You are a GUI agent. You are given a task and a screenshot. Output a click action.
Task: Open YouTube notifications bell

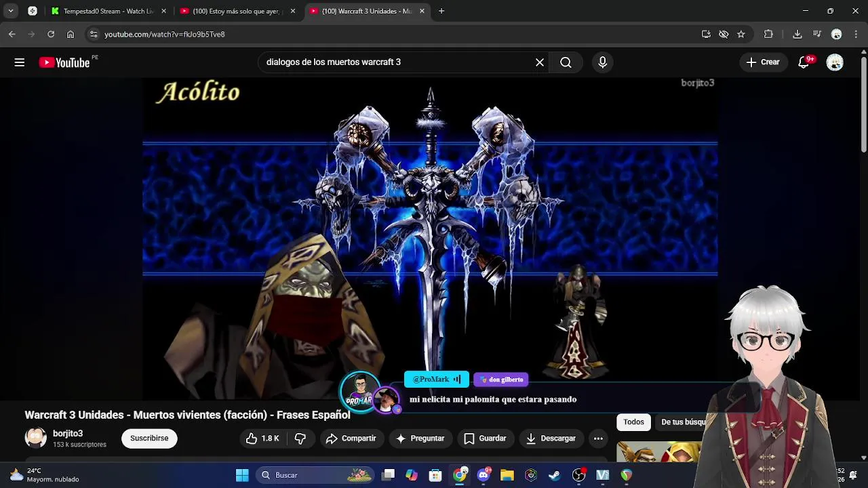click(x=804, y=62)
